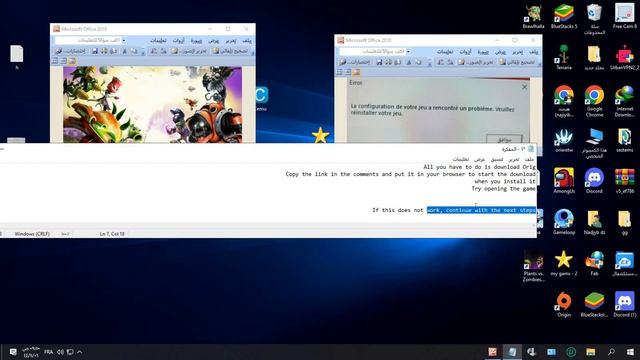640x360 pixels.
Task: Click Shortcuts button in right Picture Manager
Action: point(355,62)
